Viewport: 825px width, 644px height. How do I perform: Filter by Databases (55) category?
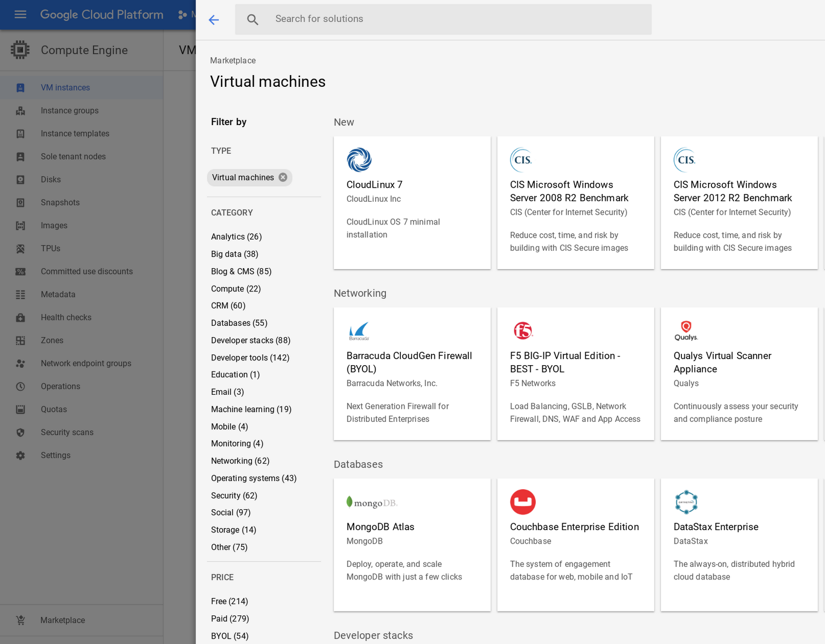click(x=239, y=323)
